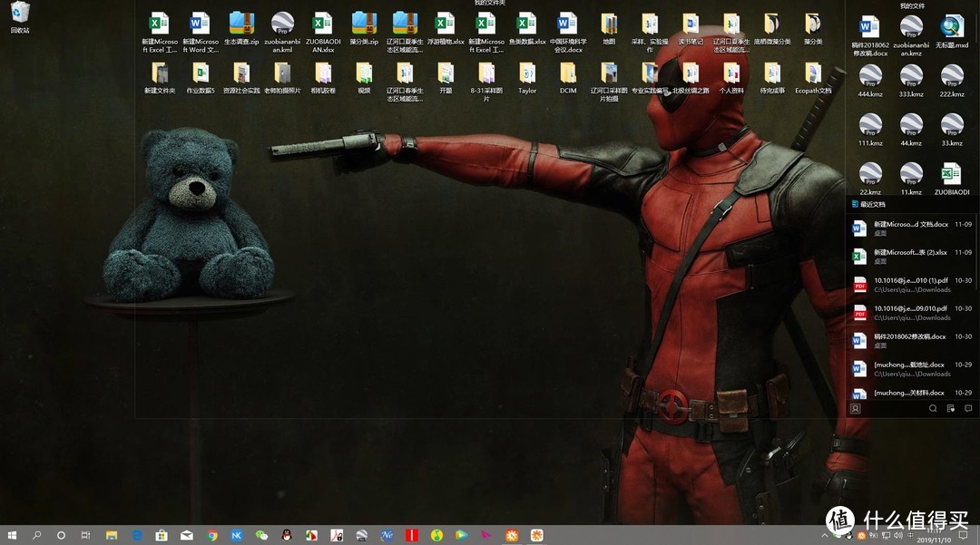Open 鱼类数据.xlsx spreadsheet
980x545 pixels.
(527, 29)
